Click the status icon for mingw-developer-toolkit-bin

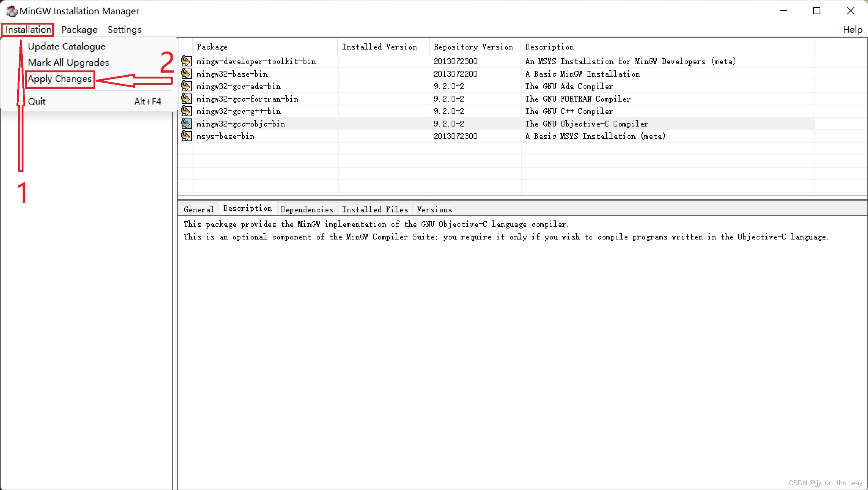[186, 61]
